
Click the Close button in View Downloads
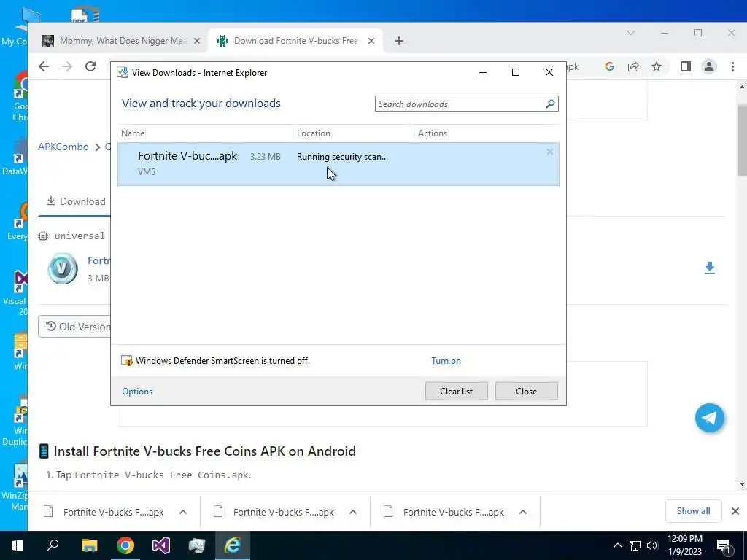[527, 391]
